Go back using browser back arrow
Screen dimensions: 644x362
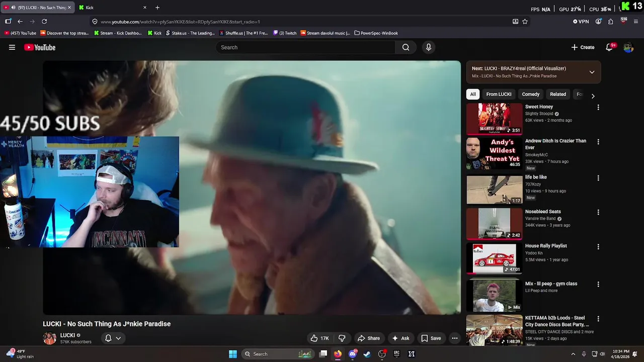(20, 22)
